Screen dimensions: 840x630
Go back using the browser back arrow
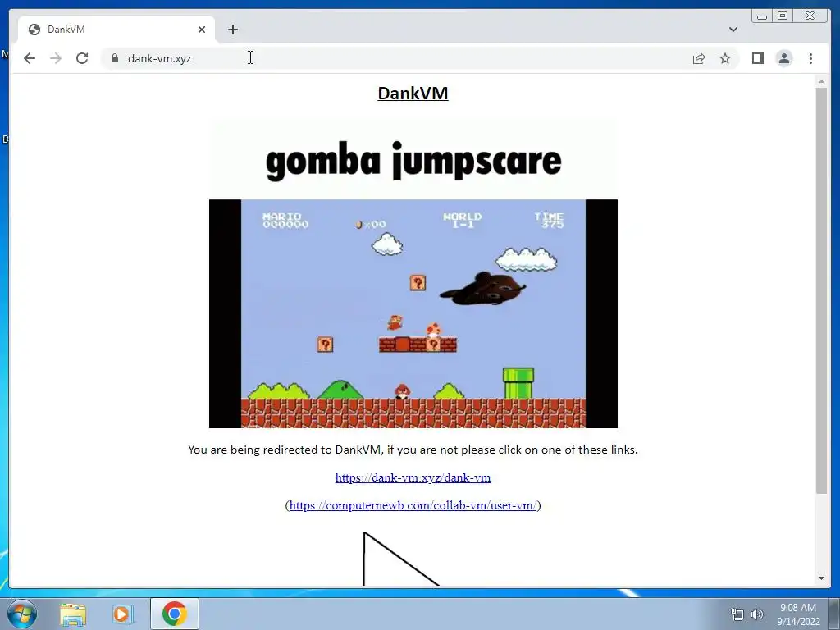(30, 58)
